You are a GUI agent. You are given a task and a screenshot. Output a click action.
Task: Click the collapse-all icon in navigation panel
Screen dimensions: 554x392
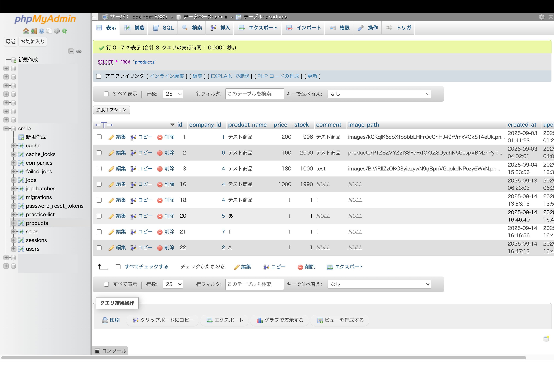pos(71,51)
